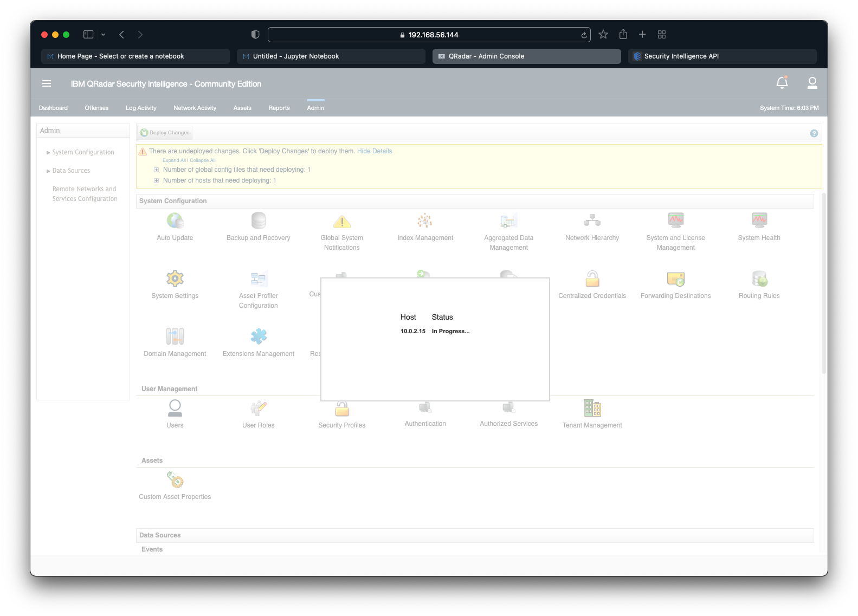This screenshot has width=858, height=616.
Task: Switch to Assets tab
Action: tap(242, 108)
